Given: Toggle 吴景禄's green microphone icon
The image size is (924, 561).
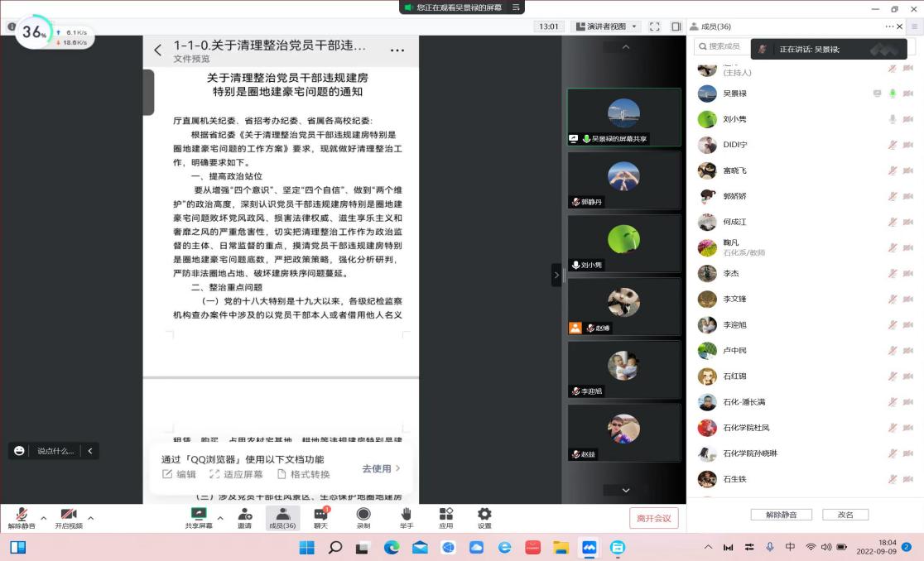Looking at the screenshot, I should [893, 93].
